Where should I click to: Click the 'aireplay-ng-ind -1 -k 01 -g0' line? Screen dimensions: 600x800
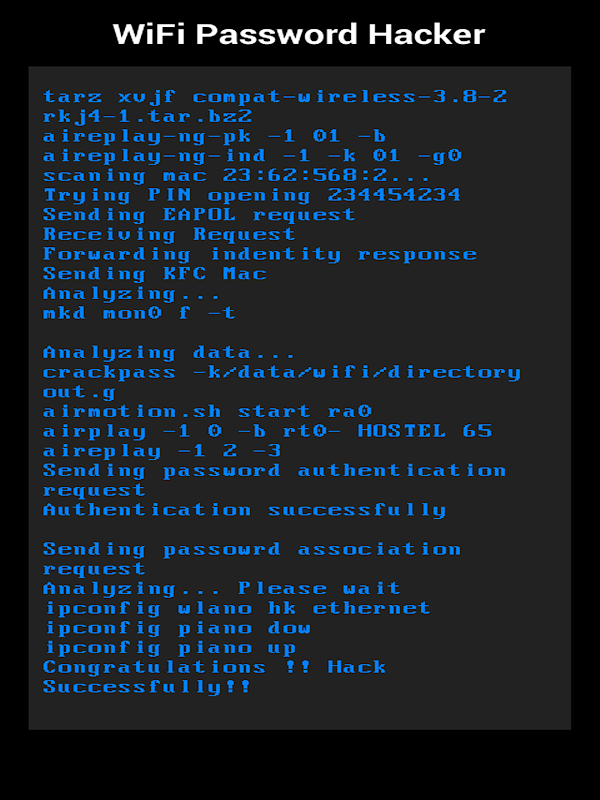pyautogui.click(x=253, y=156)
